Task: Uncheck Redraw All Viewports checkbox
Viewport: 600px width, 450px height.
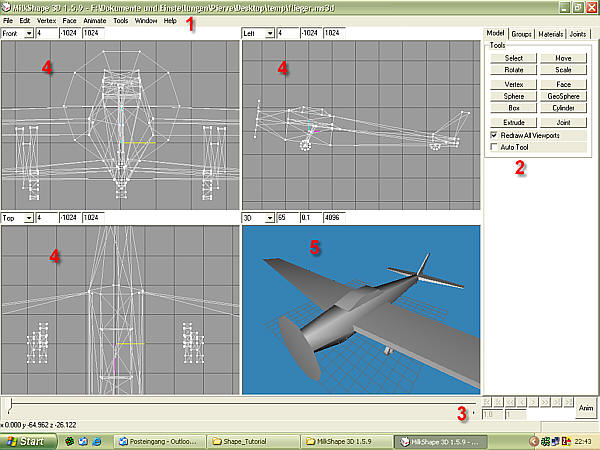Action: [494, 135]
